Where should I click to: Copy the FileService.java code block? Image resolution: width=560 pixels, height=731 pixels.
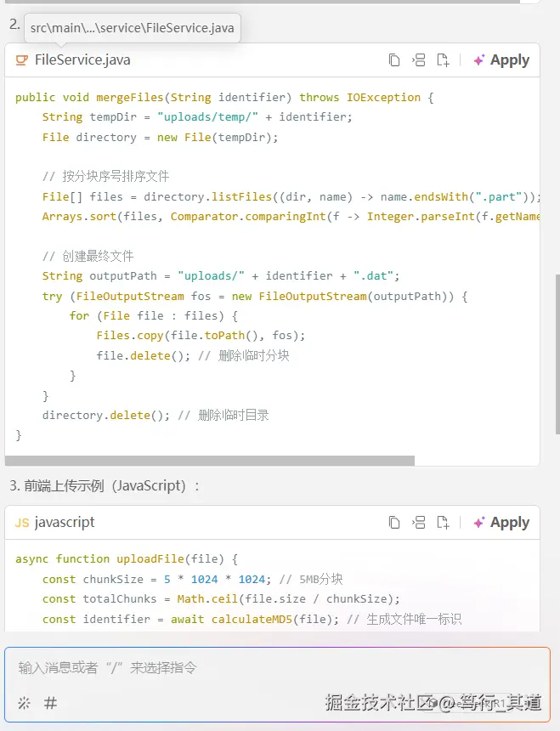point(394,60)
